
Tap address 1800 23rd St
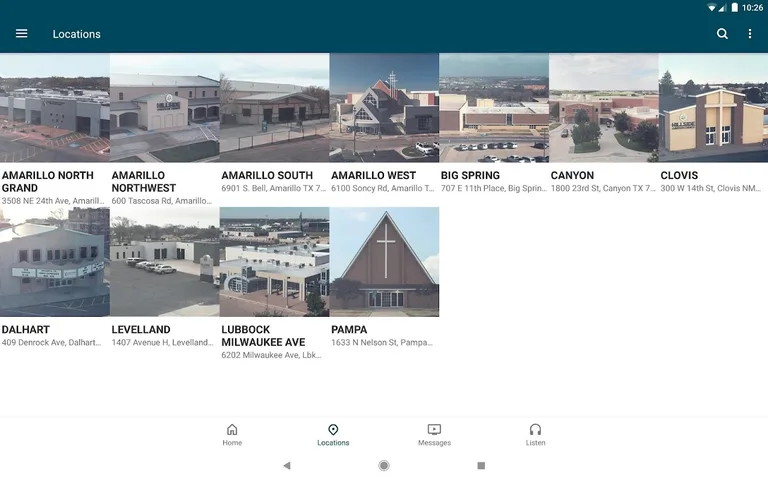click(x=603, y=188)
